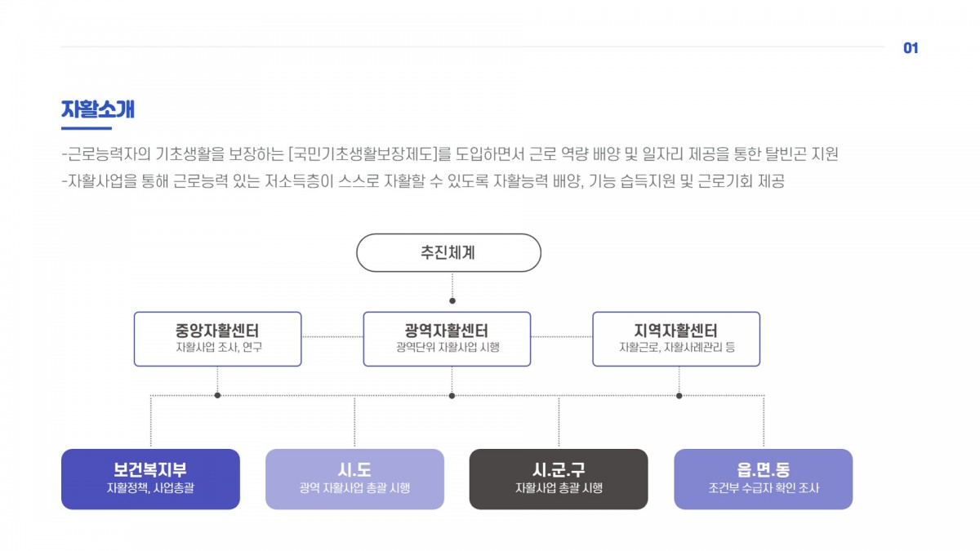Click the junction dot beneath 광역자활센터
The image size is (980, 551).
point(452,395)
